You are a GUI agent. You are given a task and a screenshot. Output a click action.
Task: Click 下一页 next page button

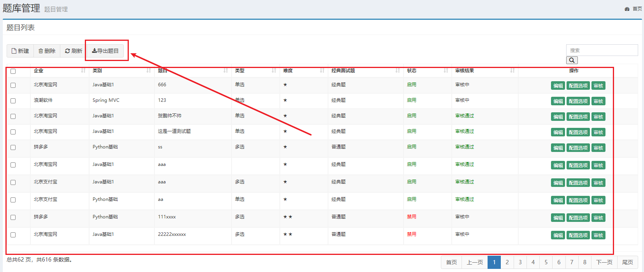pyautogui.click(x=604, y=262)
